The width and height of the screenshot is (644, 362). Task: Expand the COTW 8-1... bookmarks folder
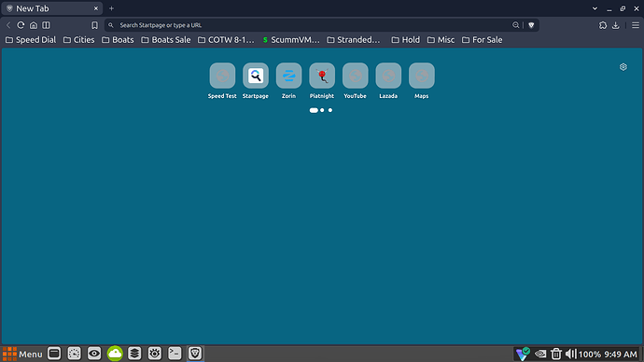coord(226,40)
